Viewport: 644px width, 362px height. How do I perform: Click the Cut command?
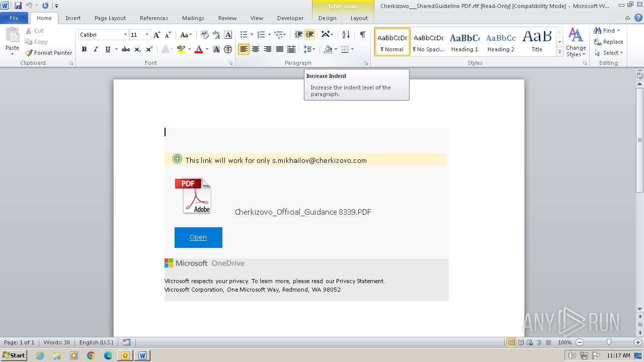(x=35, y=31)
